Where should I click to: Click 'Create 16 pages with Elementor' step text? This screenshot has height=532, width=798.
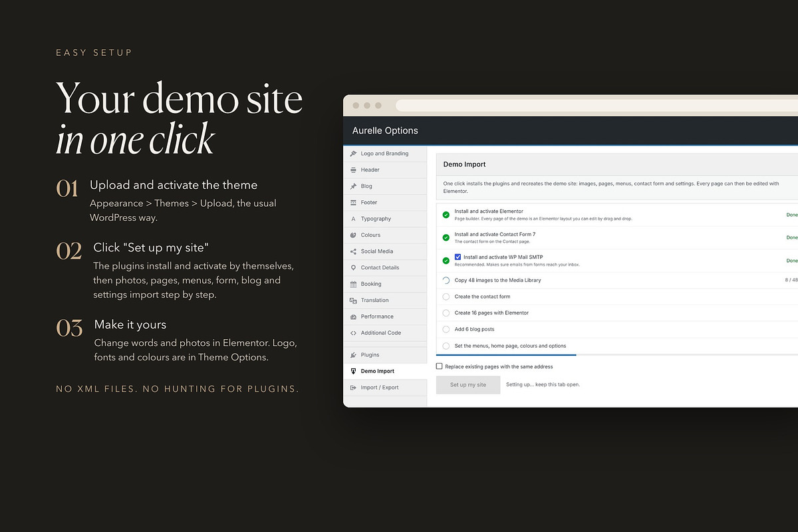[491, 313]
